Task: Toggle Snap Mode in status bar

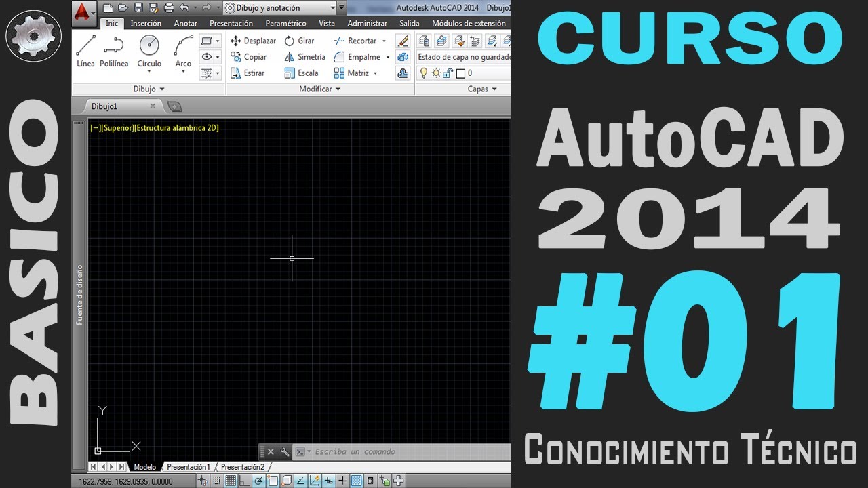Action: [216, 481]
